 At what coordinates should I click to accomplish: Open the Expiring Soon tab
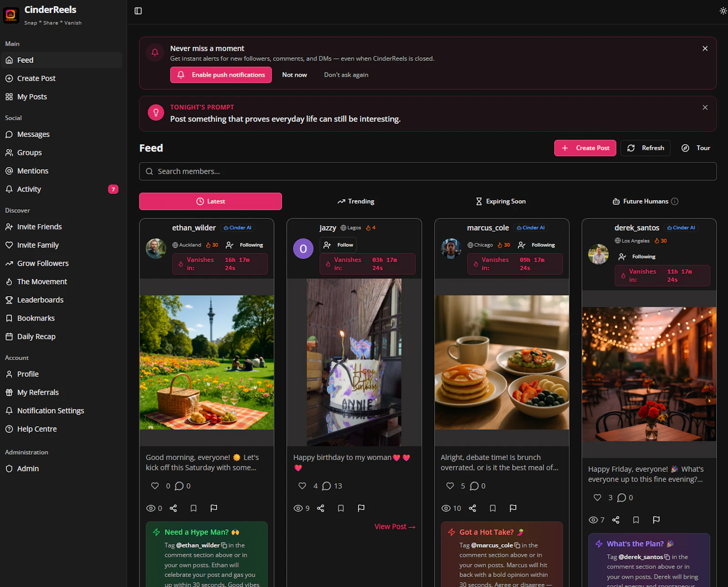click(x=500, y=202)
